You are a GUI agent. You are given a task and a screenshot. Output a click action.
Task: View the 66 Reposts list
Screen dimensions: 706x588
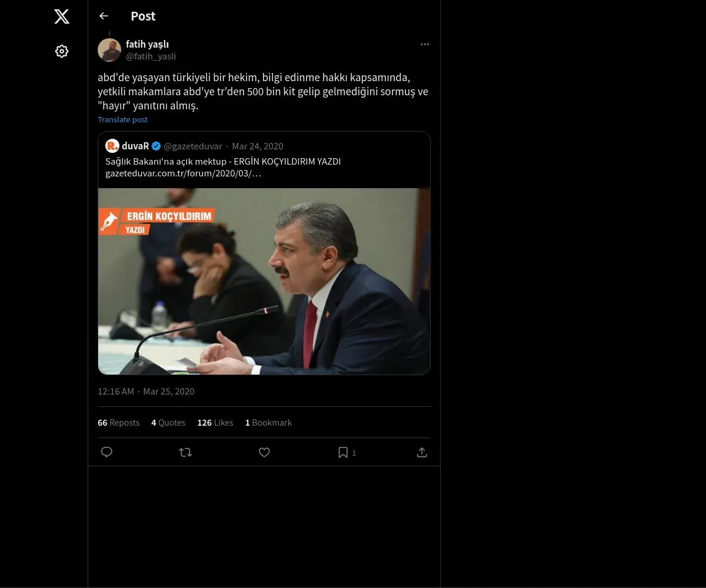point(118,423)
